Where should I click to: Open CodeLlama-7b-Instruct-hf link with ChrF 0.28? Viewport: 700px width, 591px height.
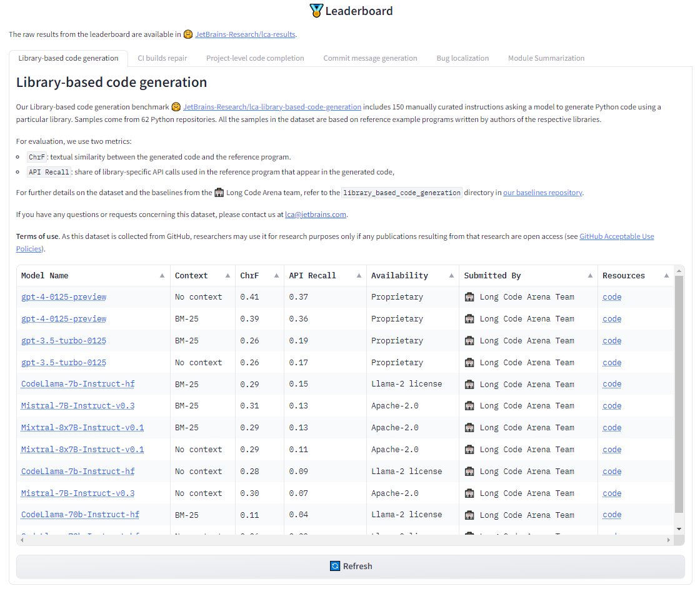[77, 472]
